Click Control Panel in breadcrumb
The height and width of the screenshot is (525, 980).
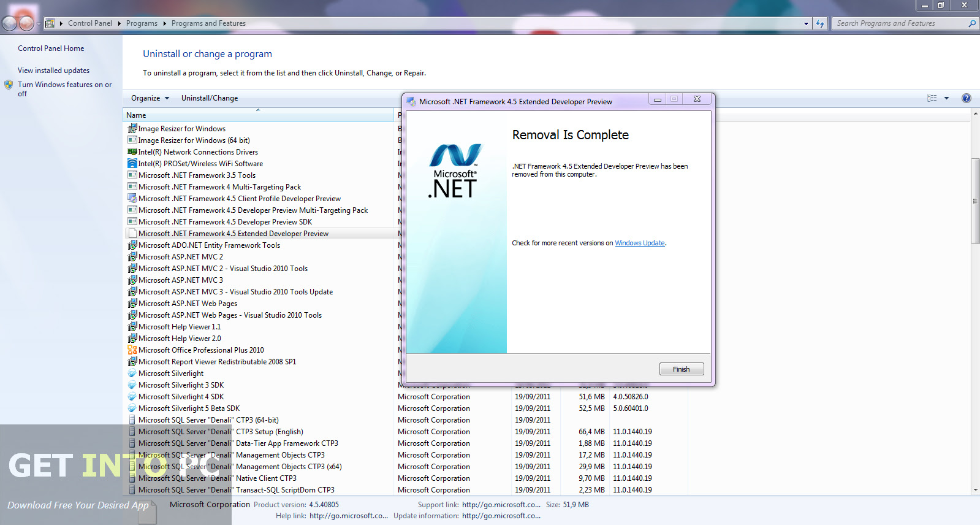90,23
